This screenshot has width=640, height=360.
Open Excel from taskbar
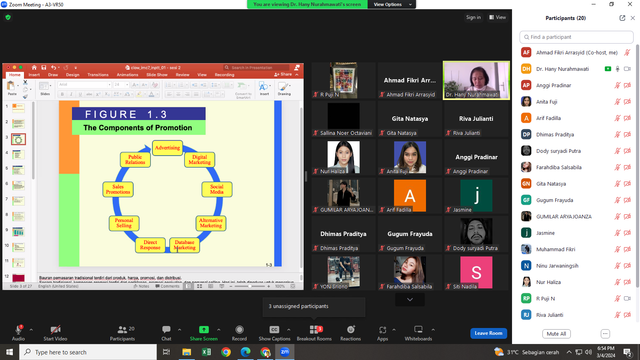[x=206, y=352]
